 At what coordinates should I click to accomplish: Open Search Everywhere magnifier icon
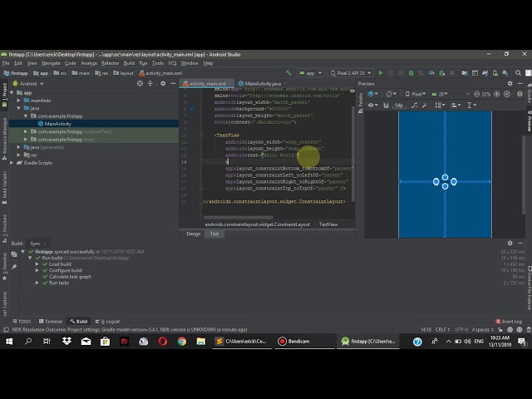518,73
